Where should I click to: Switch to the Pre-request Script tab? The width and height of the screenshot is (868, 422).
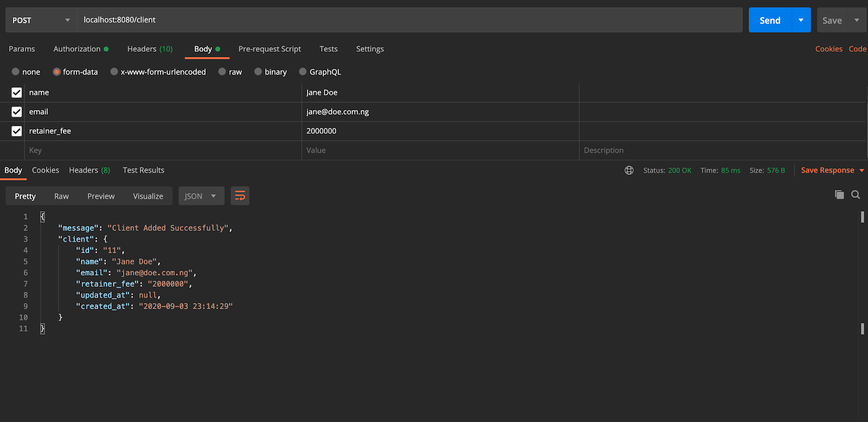pyautogui.click(x=270, y=49)
